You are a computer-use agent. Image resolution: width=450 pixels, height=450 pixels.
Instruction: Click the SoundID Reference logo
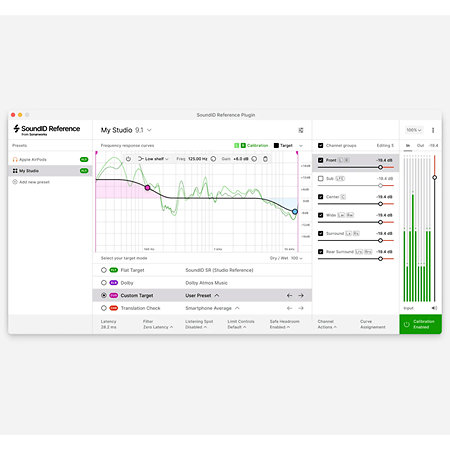(x=47, y=129)
